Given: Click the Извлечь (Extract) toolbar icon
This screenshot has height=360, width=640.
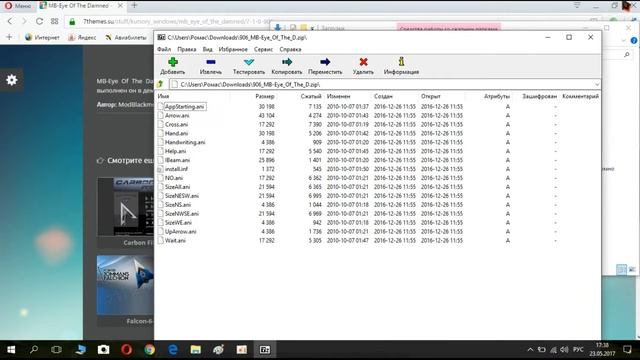Looking at the screenshot, I should coord(211,62).
